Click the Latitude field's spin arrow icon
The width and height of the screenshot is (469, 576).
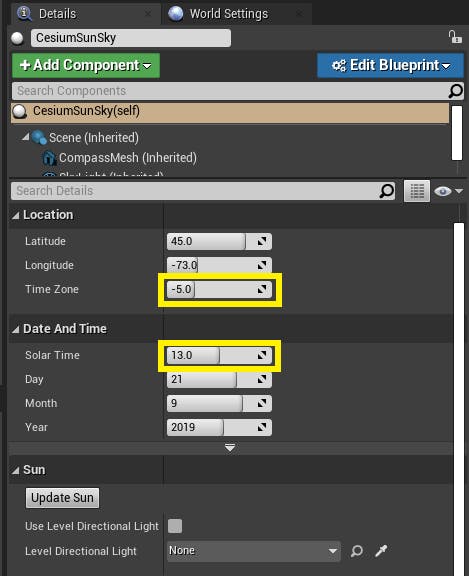[261, 241]
